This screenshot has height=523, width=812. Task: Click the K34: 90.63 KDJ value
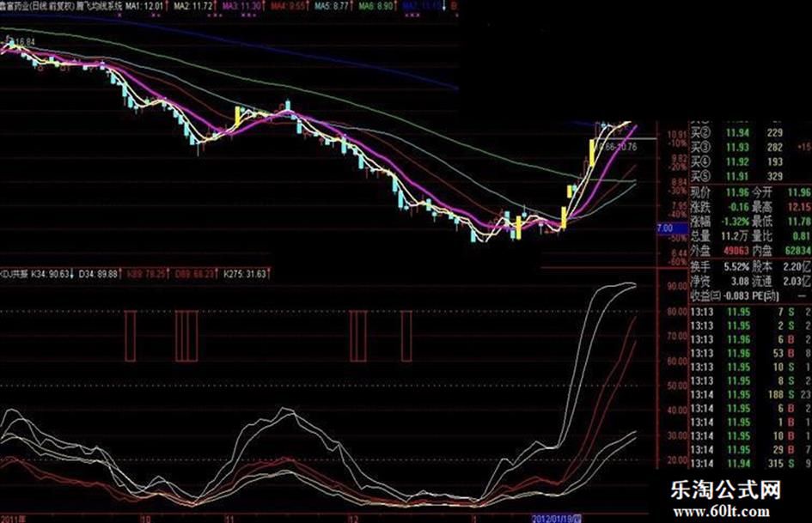click(50, 273)
